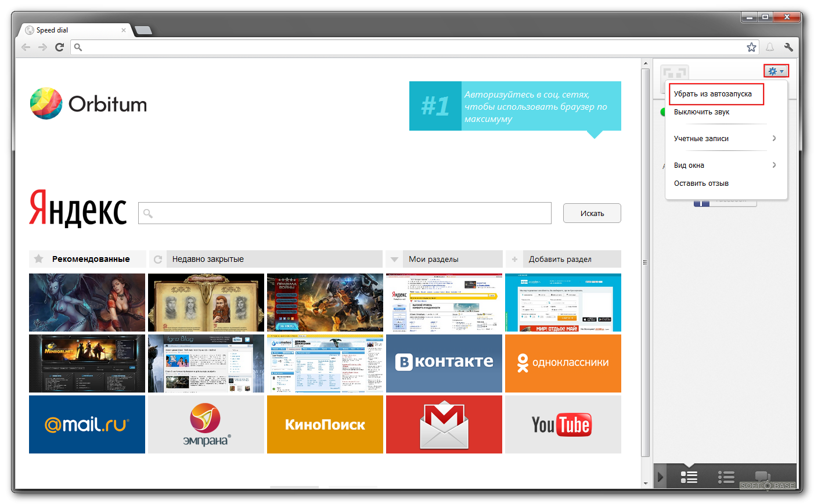
Task: Reload the current page
Action: point(59,47)
